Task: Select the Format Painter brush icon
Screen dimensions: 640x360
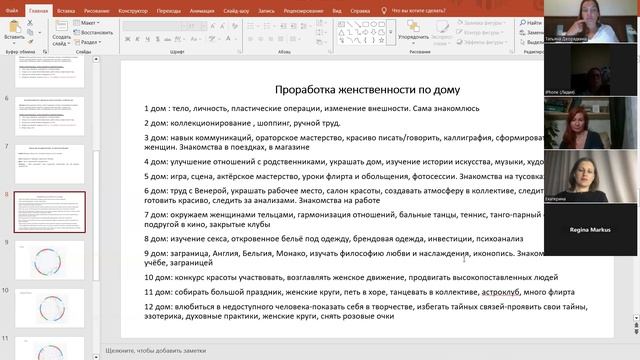Action: point(30,41)
